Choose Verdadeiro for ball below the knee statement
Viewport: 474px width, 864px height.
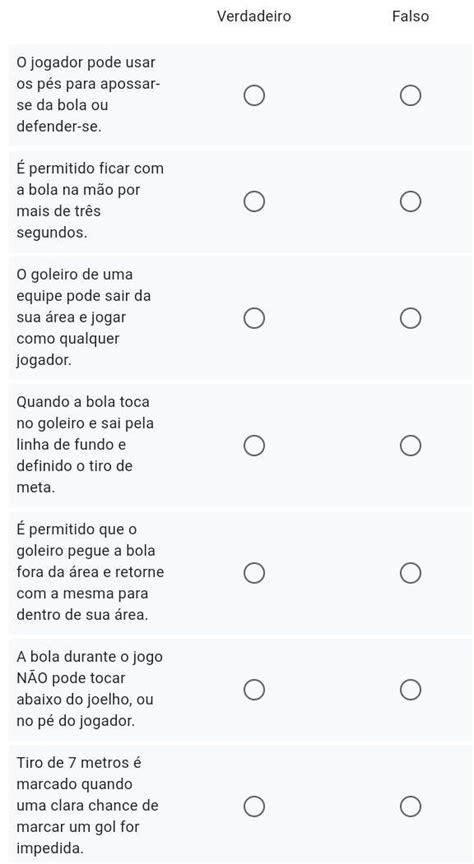tap(254, 689)
